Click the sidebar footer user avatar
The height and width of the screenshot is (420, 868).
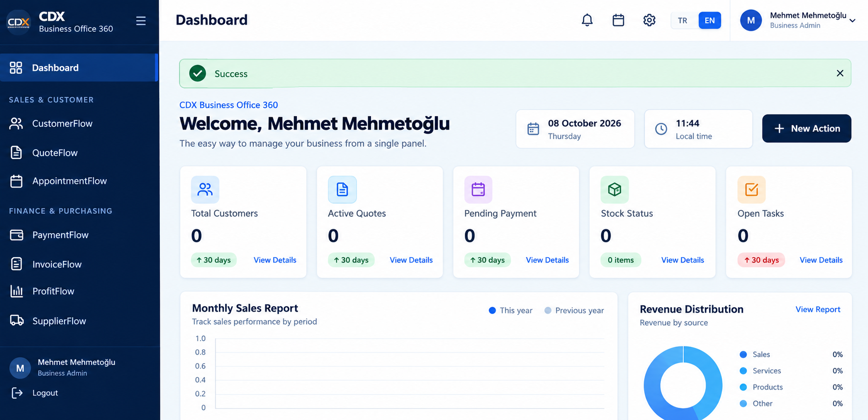click(20, 368)
